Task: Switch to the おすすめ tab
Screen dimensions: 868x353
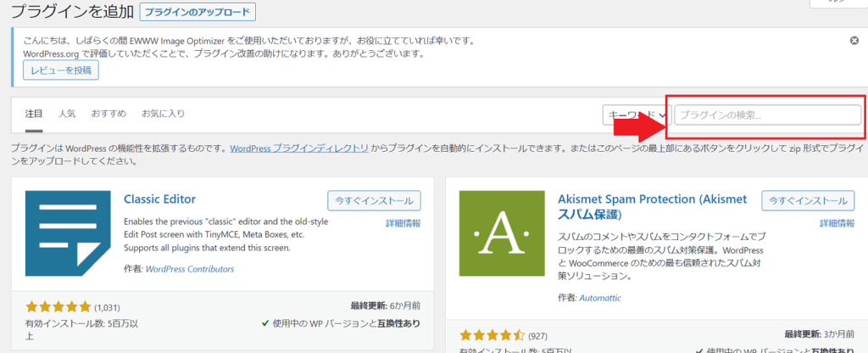Action: tap(108, 114)
